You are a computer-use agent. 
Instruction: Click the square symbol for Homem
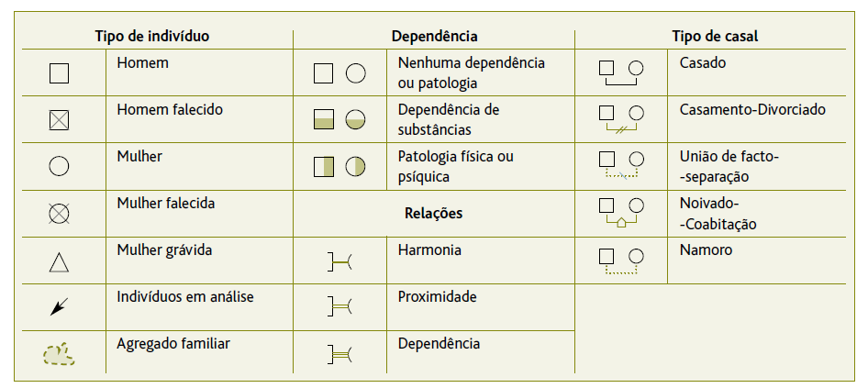(x=59, y=73)
